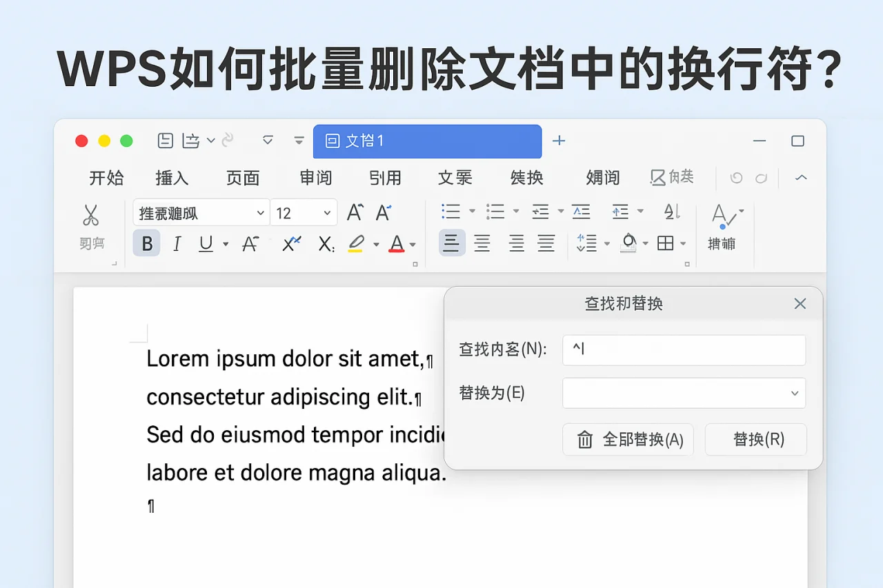Image resolution: width=883 pixels, height=588 pixels.
Task: Toggle bold formatting button
Action: pos(147,244)
